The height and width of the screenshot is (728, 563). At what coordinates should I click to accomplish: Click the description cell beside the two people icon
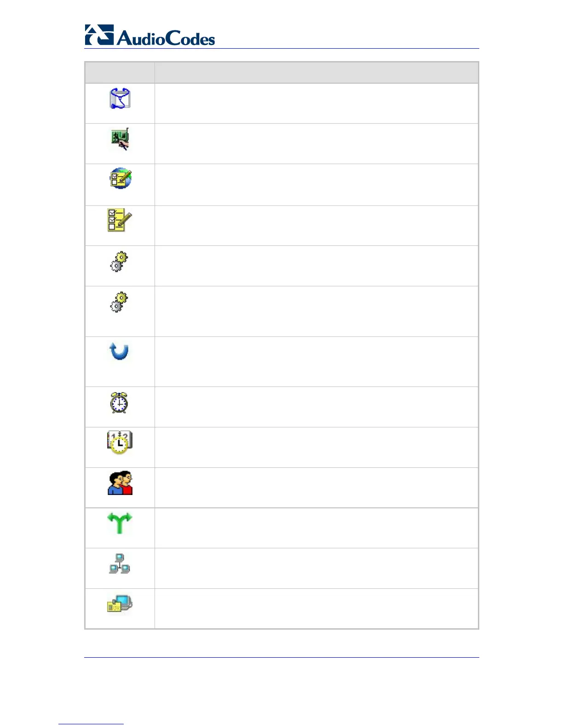click(316, 488)
